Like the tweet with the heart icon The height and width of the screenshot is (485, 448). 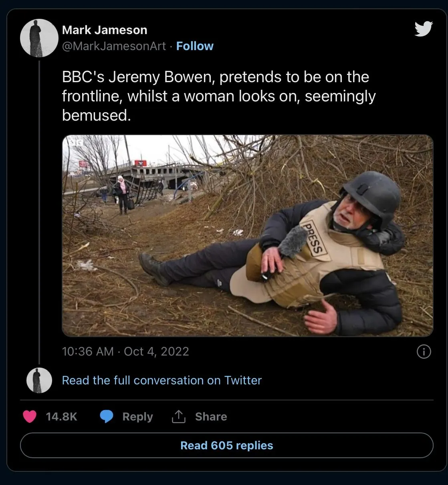click(30, 416)
